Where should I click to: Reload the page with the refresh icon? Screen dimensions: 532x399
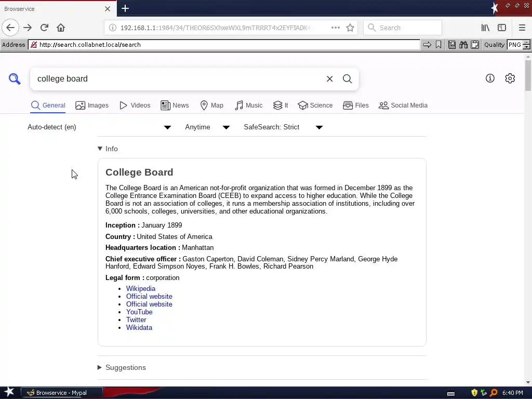pos(44,28)
